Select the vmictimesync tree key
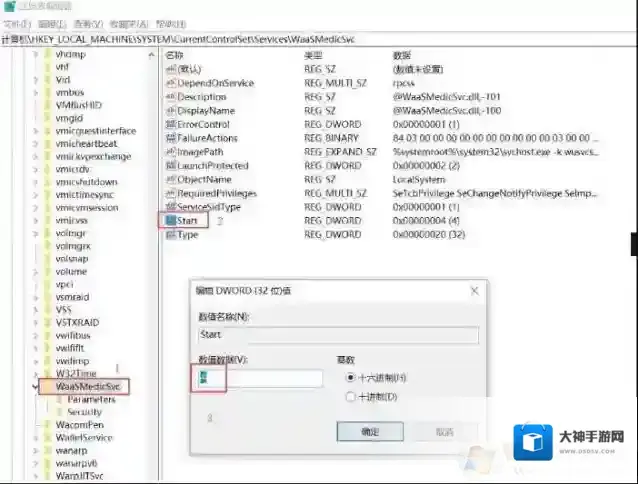Viewport: 638px width, 484px height. [85, 195]
